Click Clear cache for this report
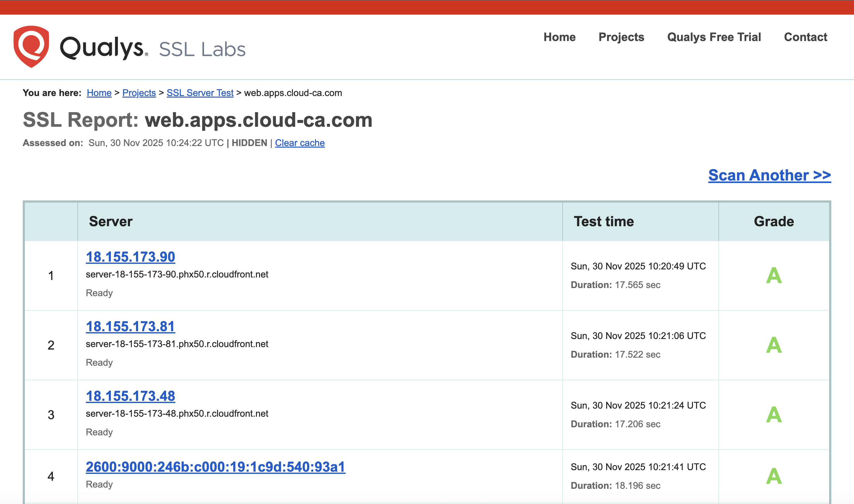The image size is (854, 504). point(300,143)
